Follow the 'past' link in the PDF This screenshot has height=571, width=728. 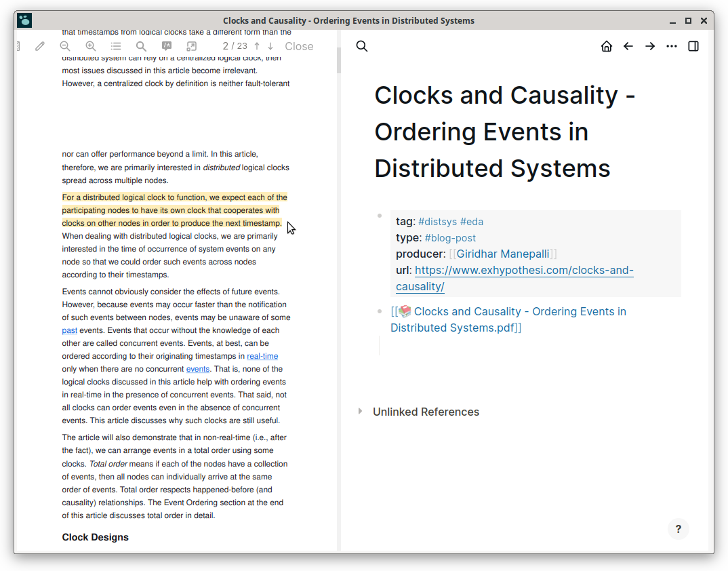[x=70, y=330]
